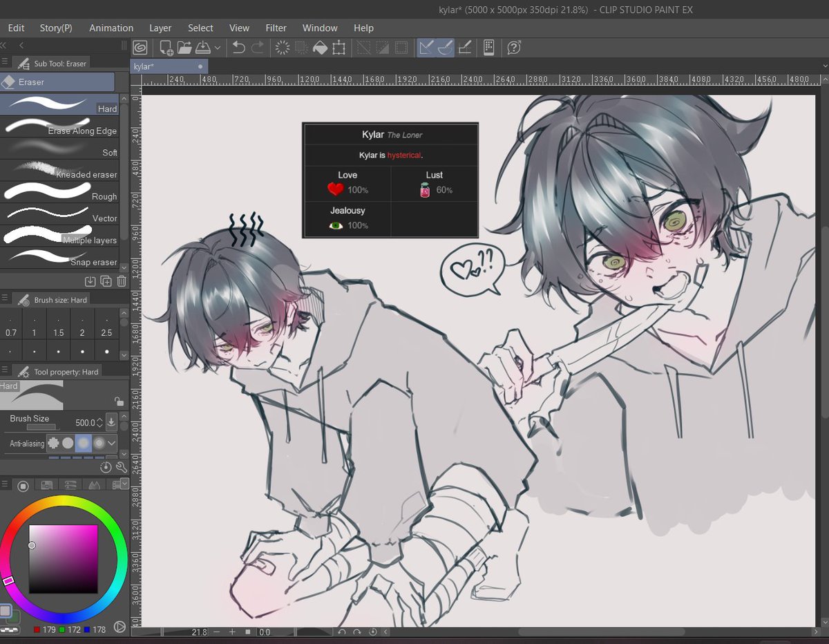Activate Scale/Rotate transform icon
The image size is (829, 644).
[x=339, y=48]
